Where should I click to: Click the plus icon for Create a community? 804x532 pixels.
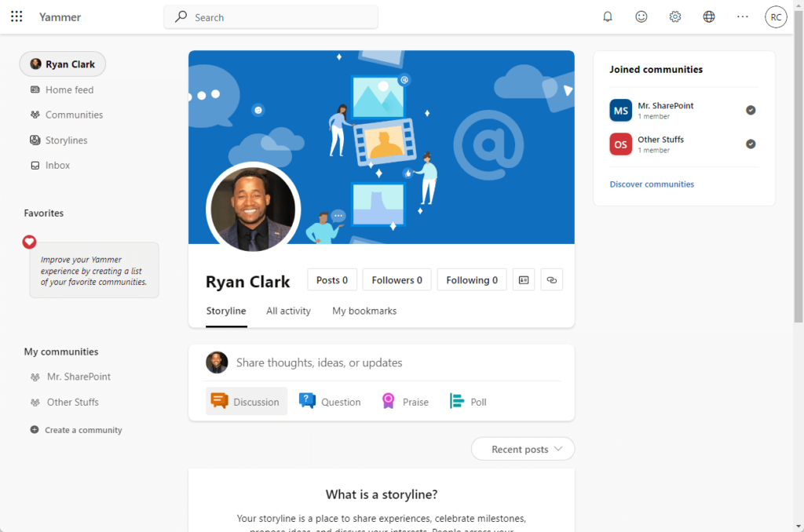pyautogui.click(x=35, y=429)
